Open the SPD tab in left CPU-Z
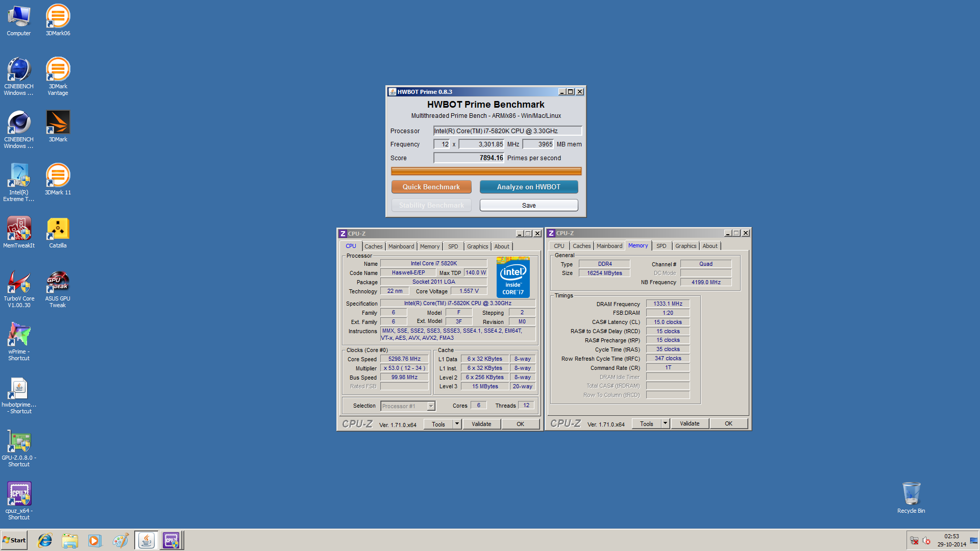Screen dimensions: 980x551 [453, 246]
